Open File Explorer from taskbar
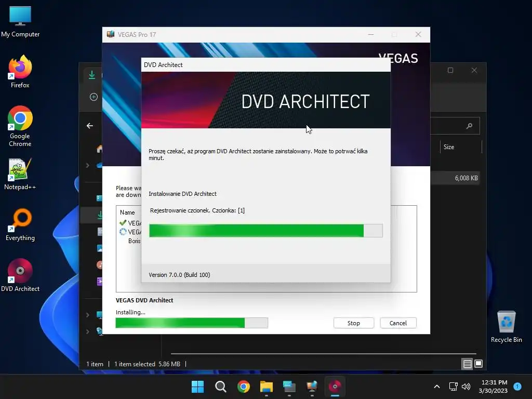The image size is (532, 399). pos(267,387)
